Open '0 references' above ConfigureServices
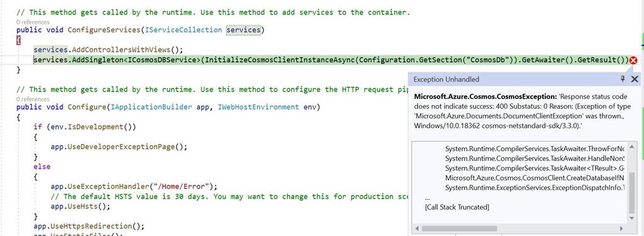This screenshot has height=236, width=644. click(33, 22)
